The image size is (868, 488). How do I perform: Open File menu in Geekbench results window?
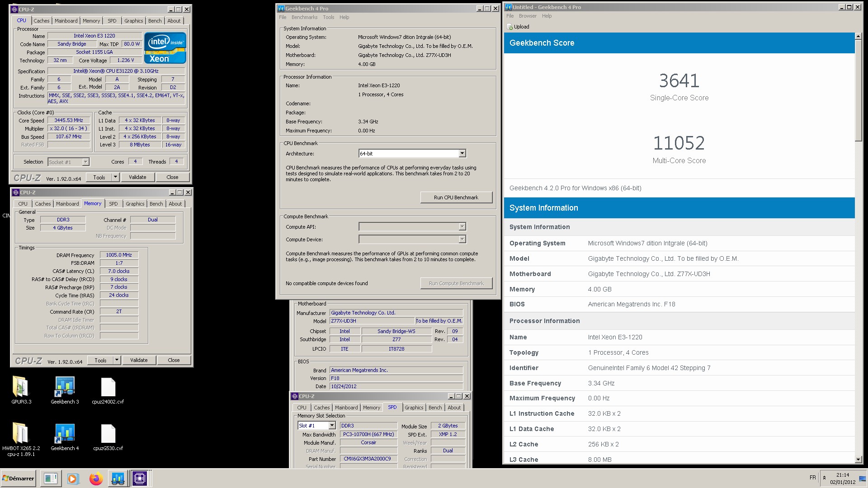point(510,16)
